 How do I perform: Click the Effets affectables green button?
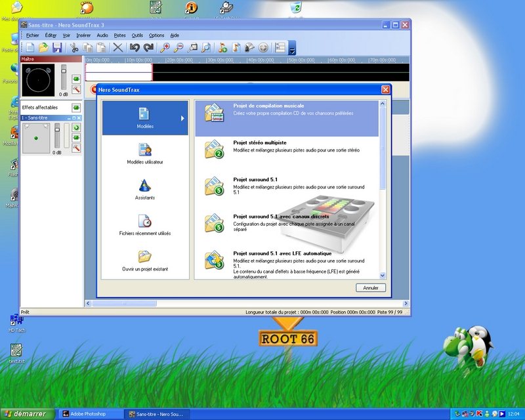coord(76,108)
